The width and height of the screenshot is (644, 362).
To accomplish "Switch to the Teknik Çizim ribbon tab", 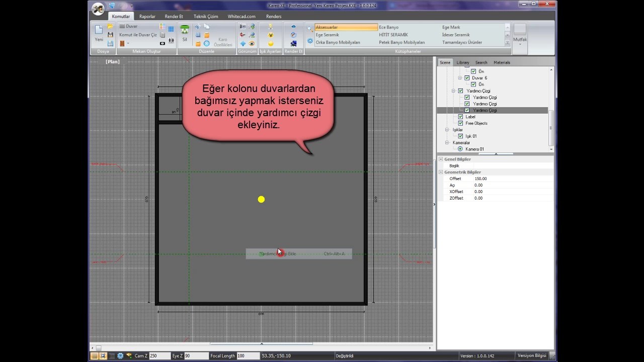I will pyautogui.click(x=206, y=17).
